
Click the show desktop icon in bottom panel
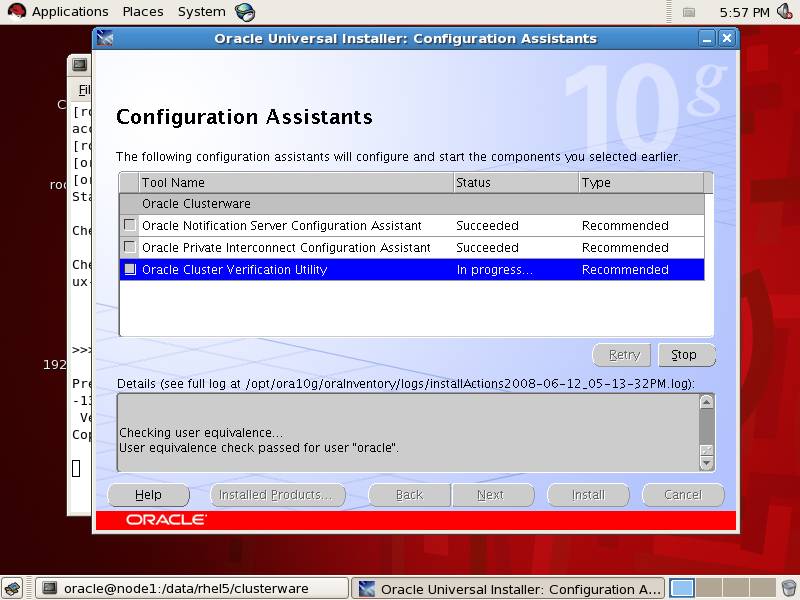[13, 589]
